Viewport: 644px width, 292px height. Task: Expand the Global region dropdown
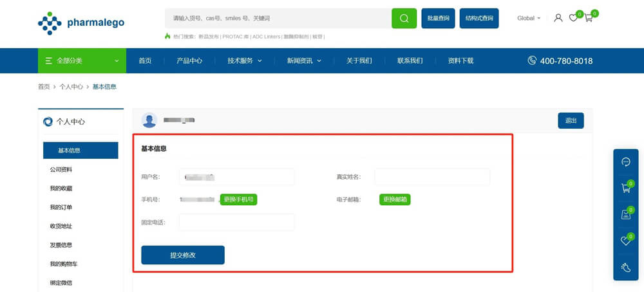pos(528,18)
